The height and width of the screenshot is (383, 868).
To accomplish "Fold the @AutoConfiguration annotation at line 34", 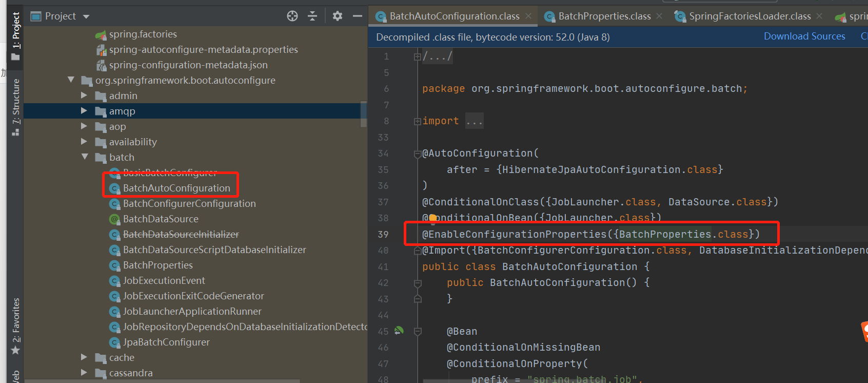I will [x=418, y=154].
